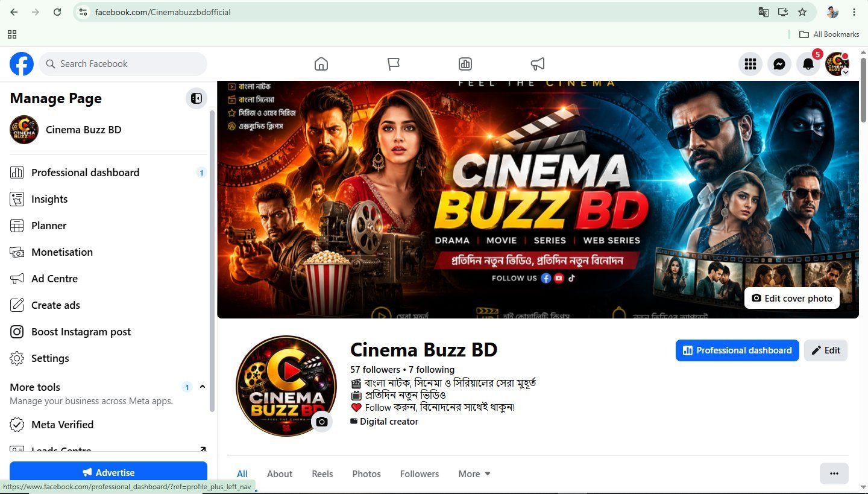Click 7 following link
The width and height of the screenshot is (868, 494).
pos(432,370)
